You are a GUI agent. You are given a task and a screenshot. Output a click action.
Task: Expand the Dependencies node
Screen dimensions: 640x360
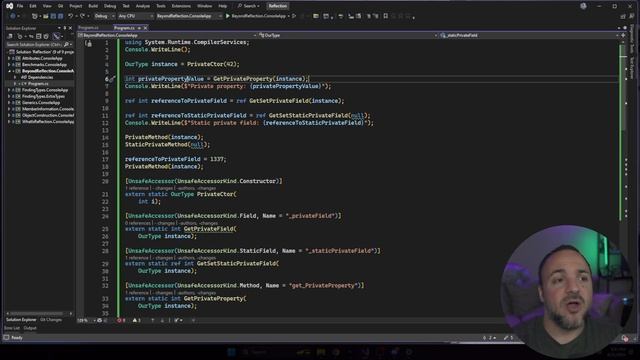pyautogui.click(x=15, y=77)
